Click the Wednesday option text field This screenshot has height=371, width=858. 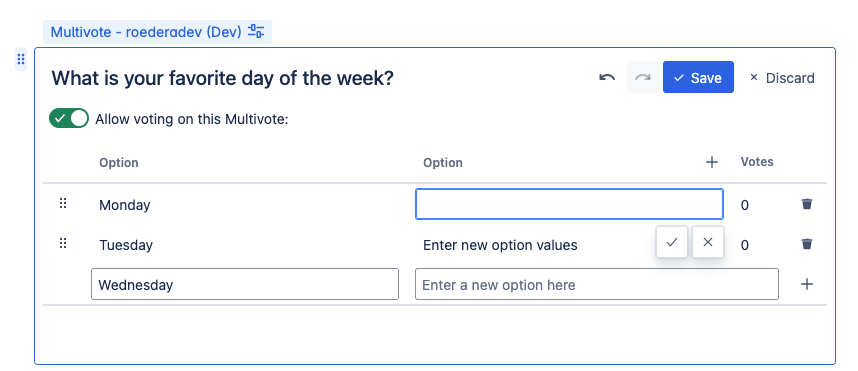(x=245, y=284)
